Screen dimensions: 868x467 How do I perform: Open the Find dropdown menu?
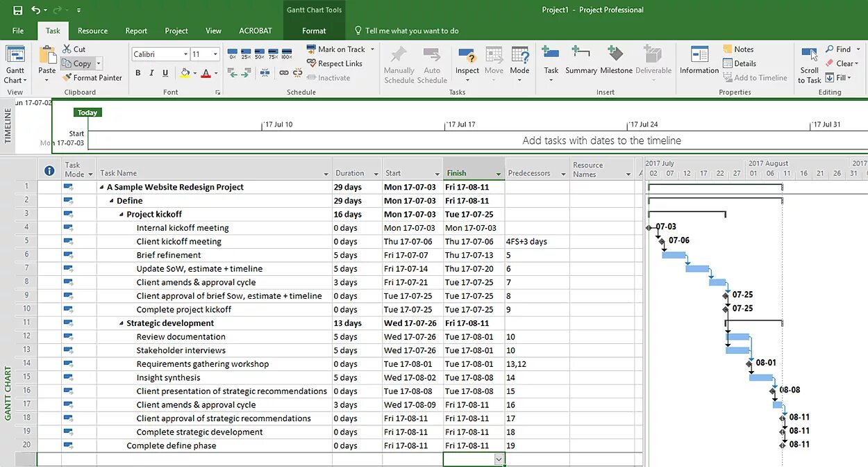(x=858, y=49)
